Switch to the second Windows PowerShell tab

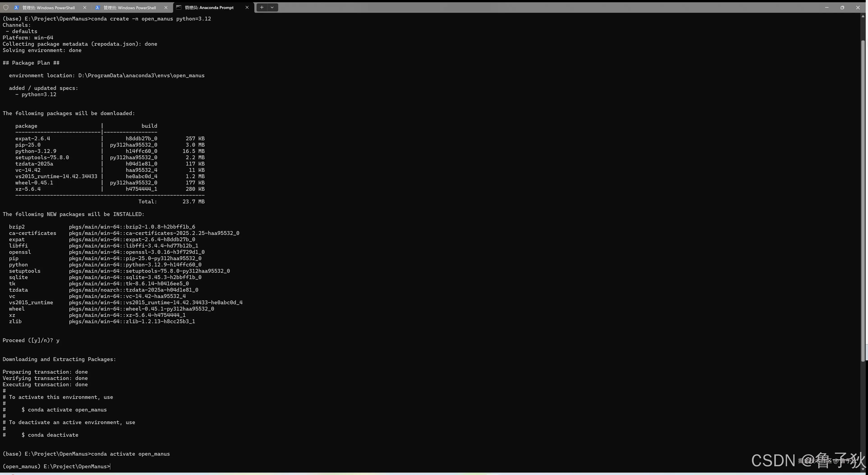click(x=130, y=7)
